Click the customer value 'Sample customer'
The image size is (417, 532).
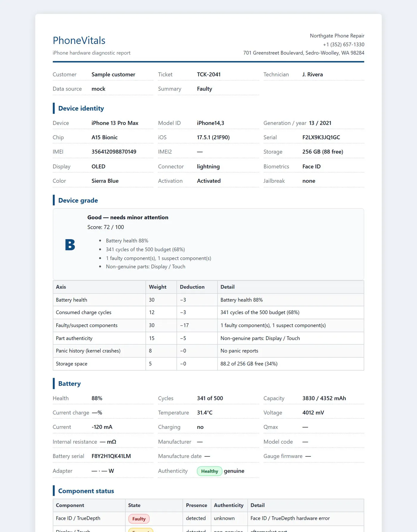pyautogui.click(x=113, y=74)
